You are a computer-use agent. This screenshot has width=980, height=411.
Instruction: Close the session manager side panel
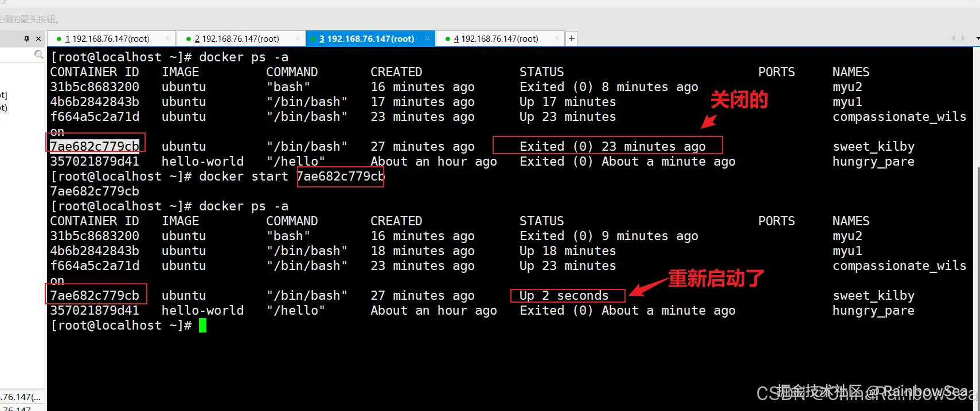(38, 38)
